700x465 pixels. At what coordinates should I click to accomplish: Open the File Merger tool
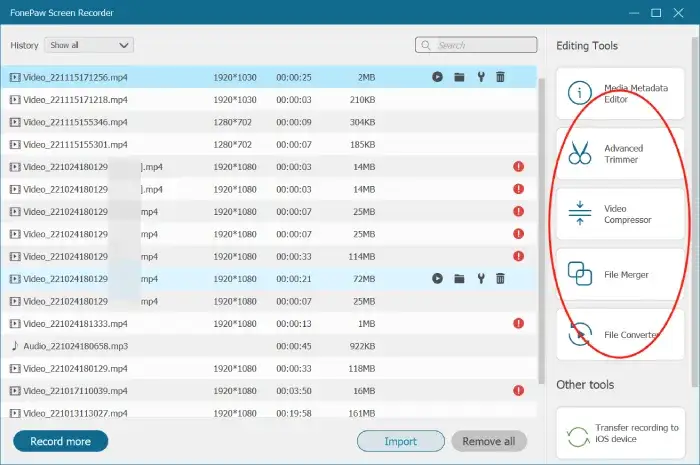[620, 274]
